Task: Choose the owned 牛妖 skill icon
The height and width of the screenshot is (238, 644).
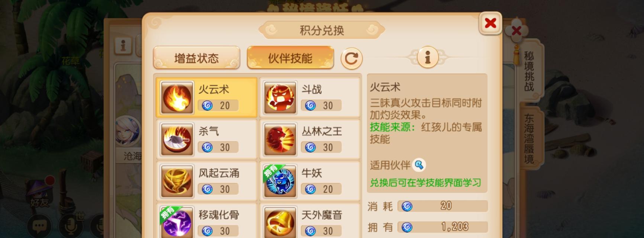Action: [280, 181]
